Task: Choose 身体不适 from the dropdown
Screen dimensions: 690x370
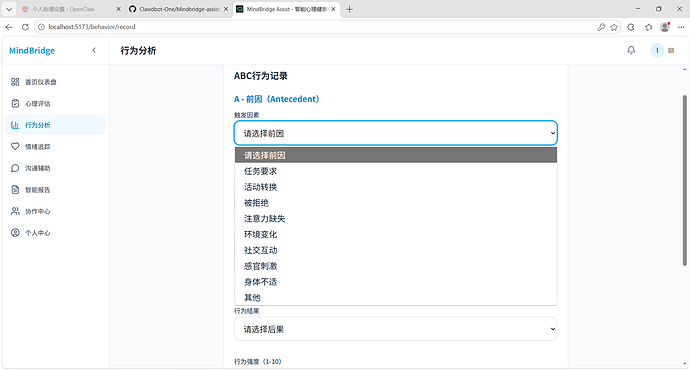Action: click(x=396, y=282)
